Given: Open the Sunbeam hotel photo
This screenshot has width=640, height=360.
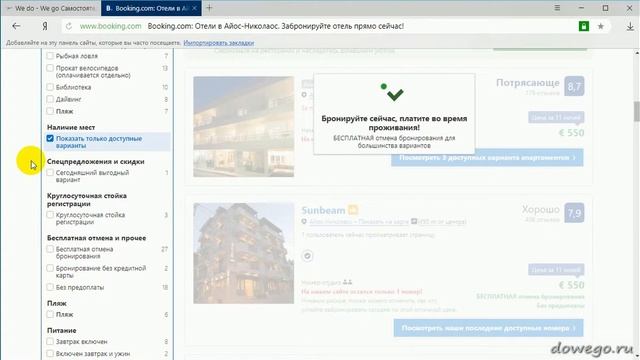Looking at the screenshot, I should tap(244, 253).
